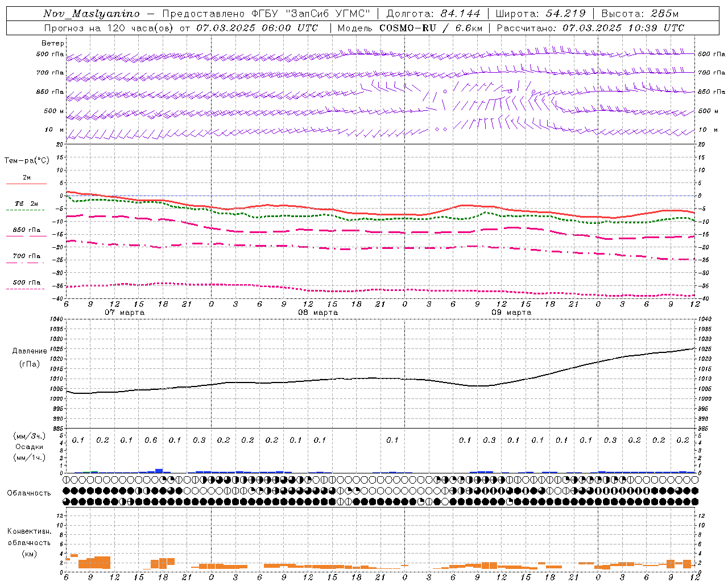
Task: Click the "-40" value on left temperature axis
Action: (59, 299)
